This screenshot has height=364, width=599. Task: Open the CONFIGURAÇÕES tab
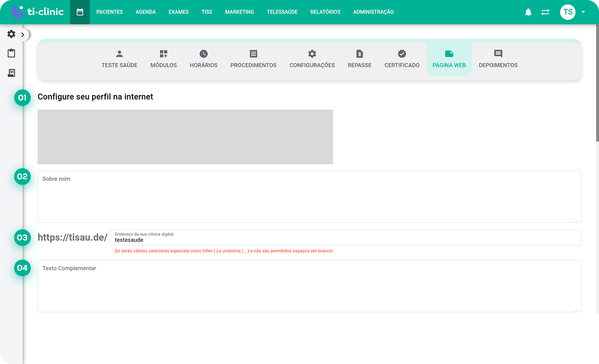312,59
